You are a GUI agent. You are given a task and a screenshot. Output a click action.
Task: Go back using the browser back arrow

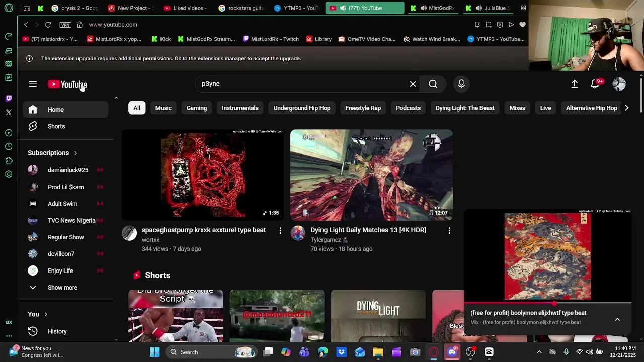click(x=26, y=25)
